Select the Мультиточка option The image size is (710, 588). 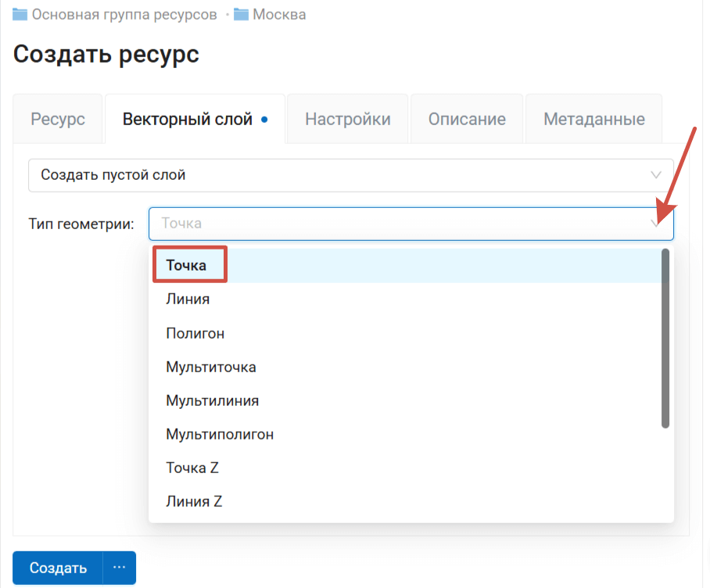pyautogui.click(x=211, y=367)
